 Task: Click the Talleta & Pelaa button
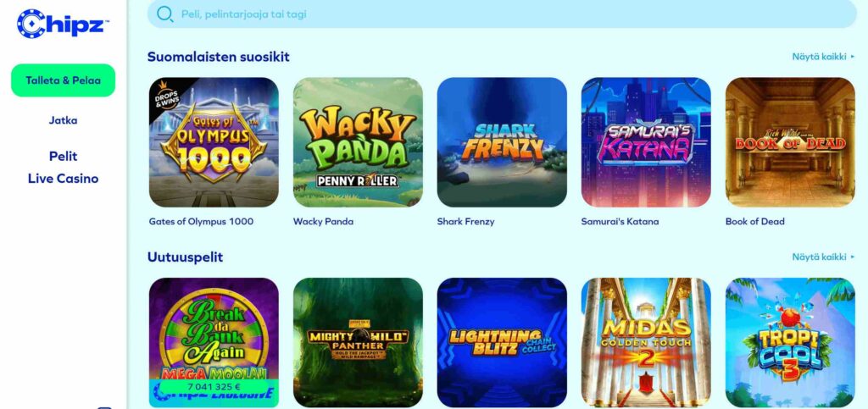[x=63, y=80]
